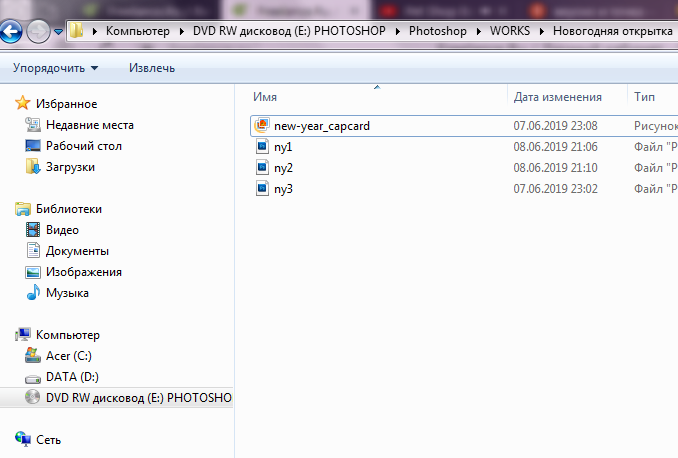678x458 pixels.
Task: Click the date 07.06.2019 23:02
Action: tap(555, 189)
